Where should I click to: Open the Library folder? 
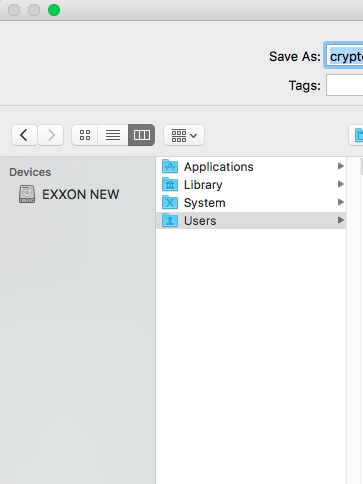point(251,184)
